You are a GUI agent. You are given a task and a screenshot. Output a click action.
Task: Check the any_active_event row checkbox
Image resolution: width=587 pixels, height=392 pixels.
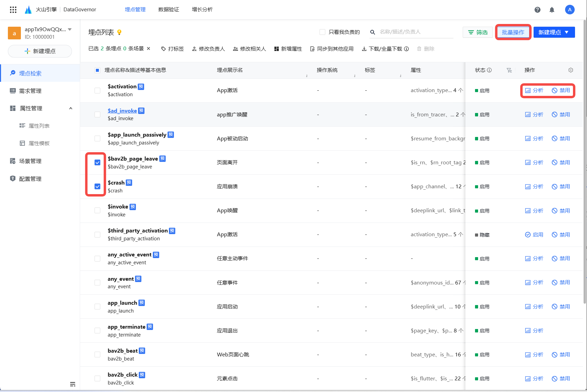[97, 258]
